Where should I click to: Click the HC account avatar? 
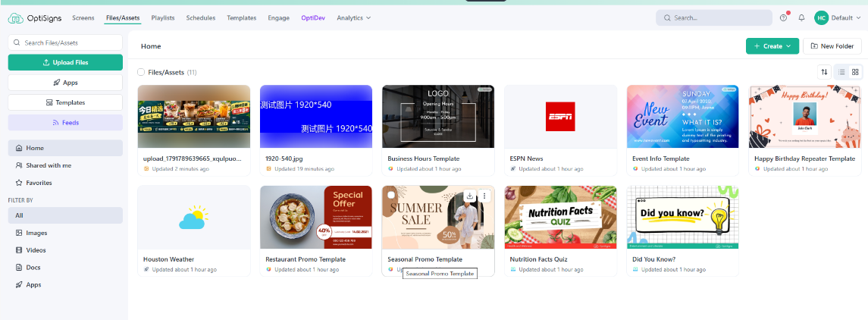pos(821,17)
